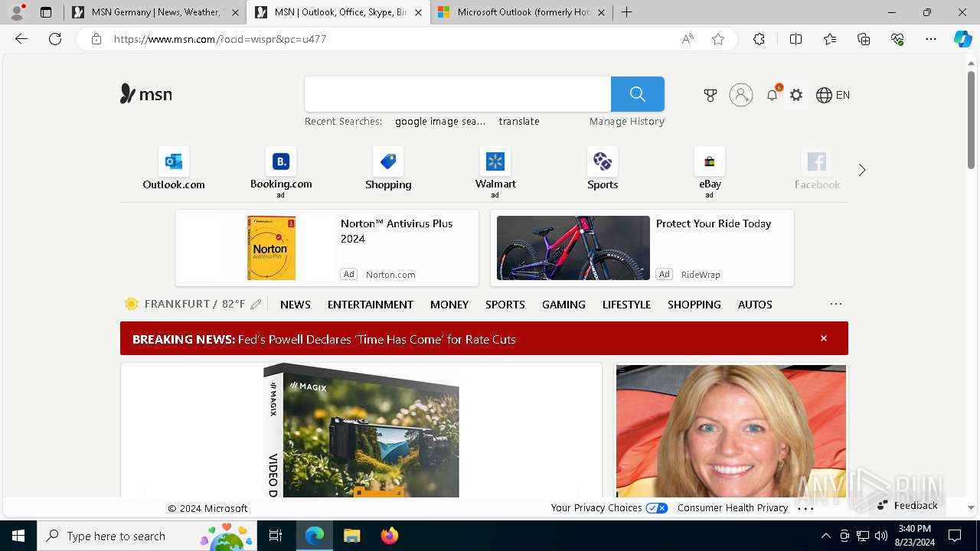Select the AUTOS category
The width and height of the screenshot is (980, 551).
point(755,305)
